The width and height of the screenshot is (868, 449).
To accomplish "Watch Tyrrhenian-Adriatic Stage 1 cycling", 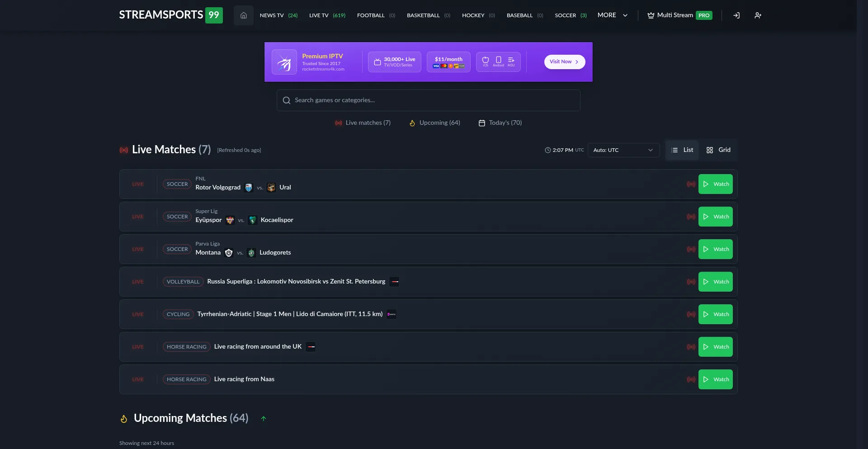I will tap(716, 314).
